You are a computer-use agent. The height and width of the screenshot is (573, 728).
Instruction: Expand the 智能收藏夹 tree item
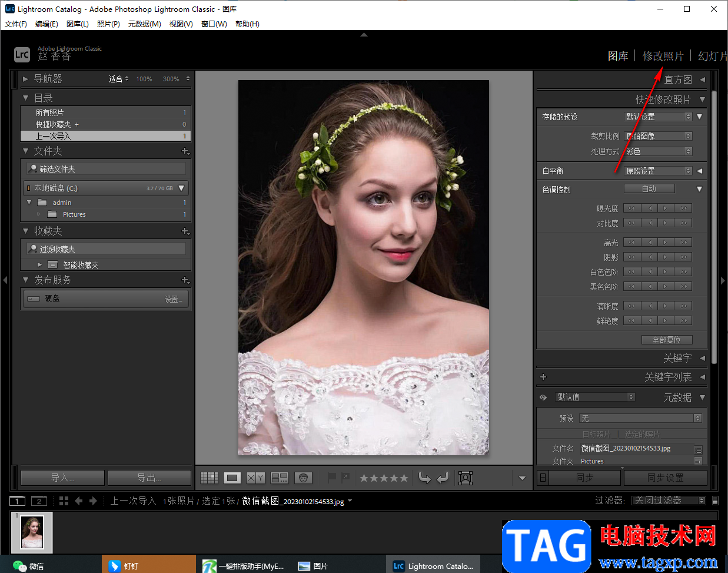click(39, 265)
